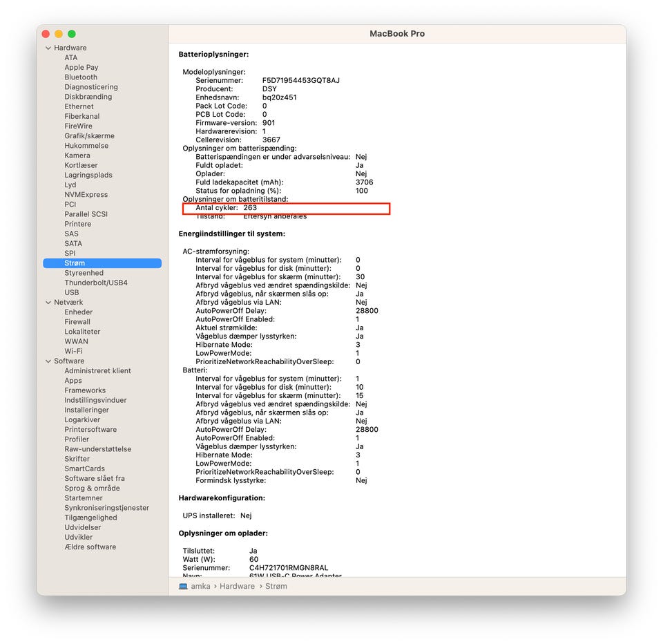Select Indstillingsvinduer in sidebar
The height and width of the screenshot is (644, 663).
[x=95, y=400]
